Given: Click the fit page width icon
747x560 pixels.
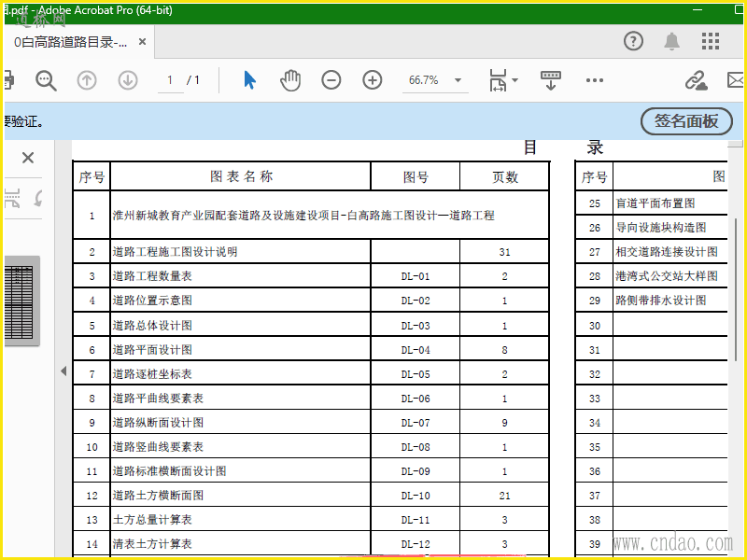Looking at the screenshot, I should 498,80.
